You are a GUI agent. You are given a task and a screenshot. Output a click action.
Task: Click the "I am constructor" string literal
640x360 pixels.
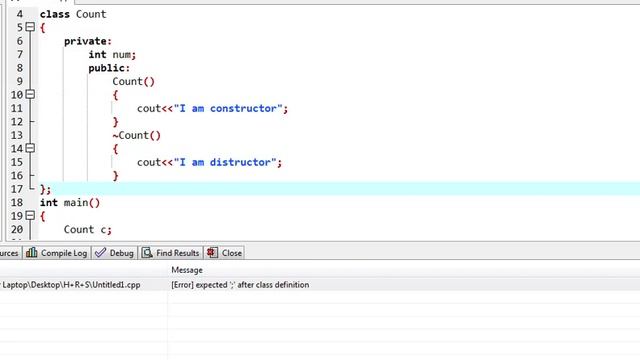click(228, 109)
